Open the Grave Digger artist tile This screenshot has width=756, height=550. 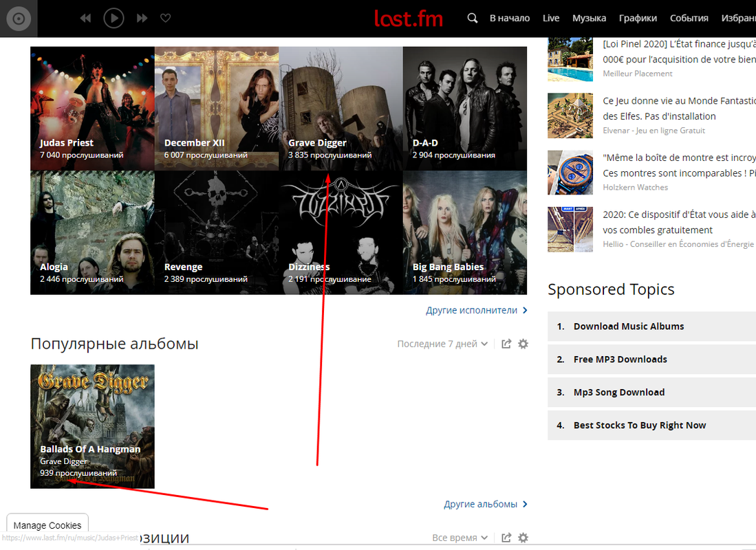coord(341,109)
